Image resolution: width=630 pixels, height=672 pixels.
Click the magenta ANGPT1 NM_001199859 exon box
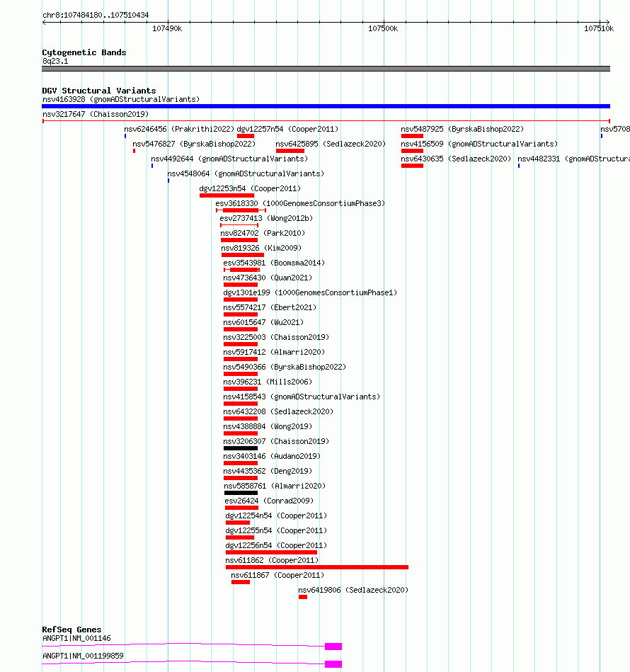click(x=333, y=664)
